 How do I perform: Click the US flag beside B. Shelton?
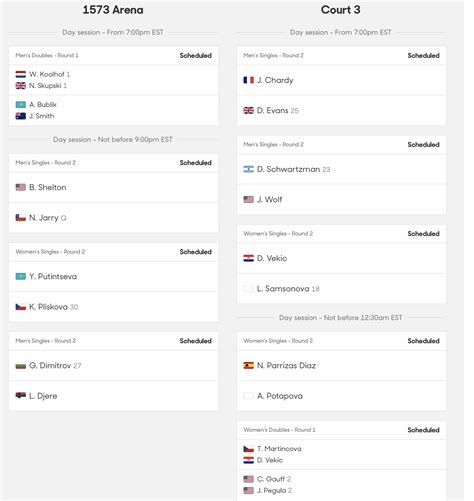[x=21, y=187]
